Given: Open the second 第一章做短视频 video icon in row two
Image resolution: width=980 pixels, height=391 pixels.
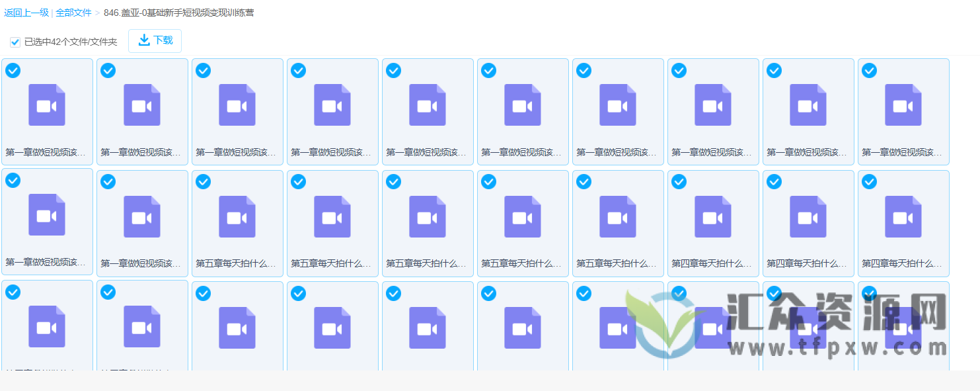Looking at the screenshot, I should tap(142, 215).
